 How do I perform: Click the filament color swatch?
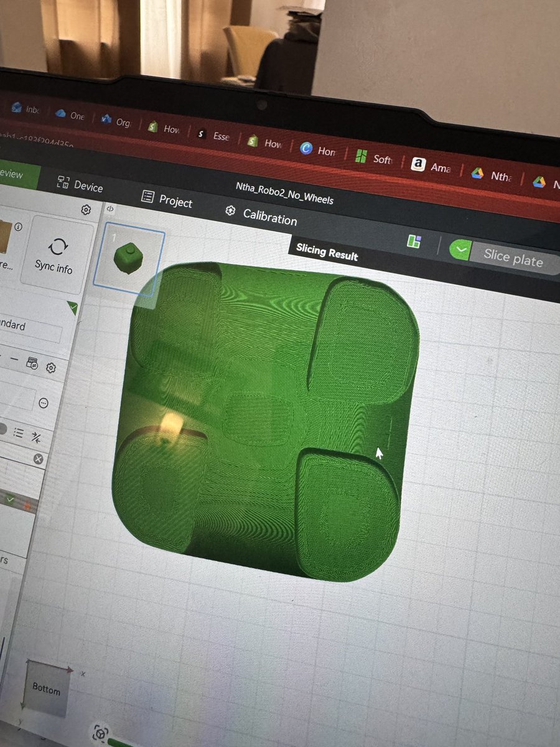pos(4,237)
